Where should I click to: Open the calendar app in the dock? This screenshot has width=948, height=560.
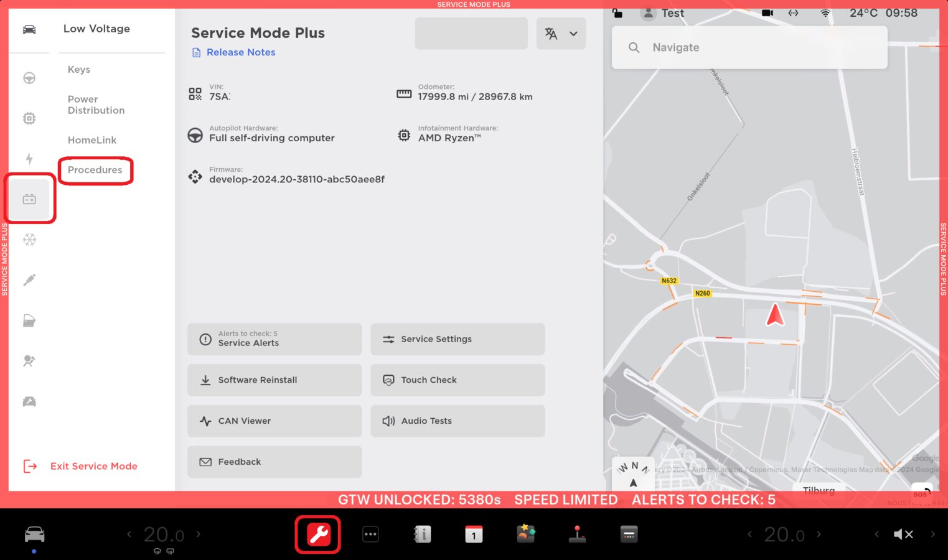tap(474, 534)
